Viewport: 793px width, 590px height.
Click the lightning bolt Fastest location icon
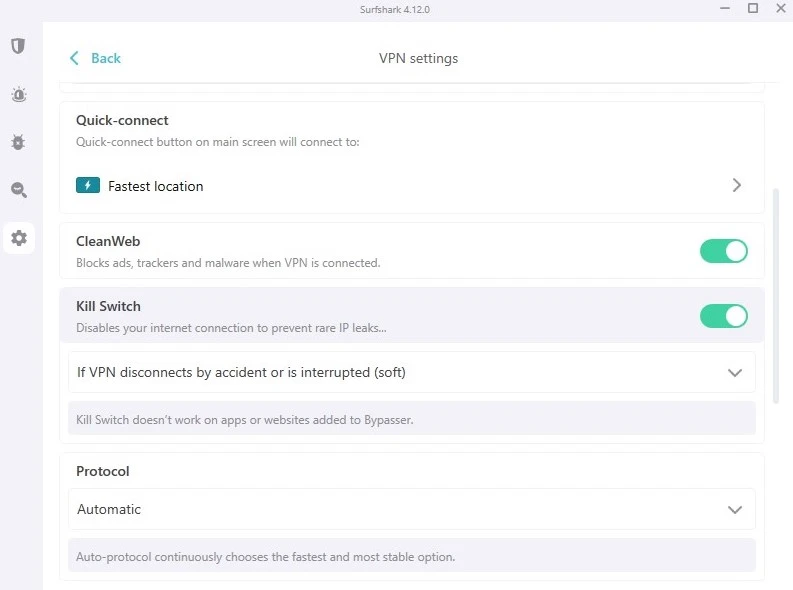(88, 186)
